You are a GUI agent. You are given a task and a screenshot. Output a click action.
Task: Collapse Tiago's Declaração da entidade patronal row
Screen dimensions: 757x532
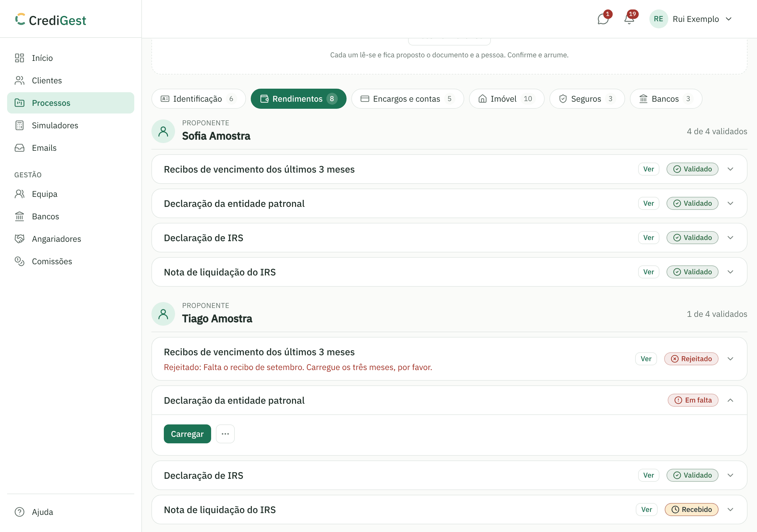click(x=730, y=400)
